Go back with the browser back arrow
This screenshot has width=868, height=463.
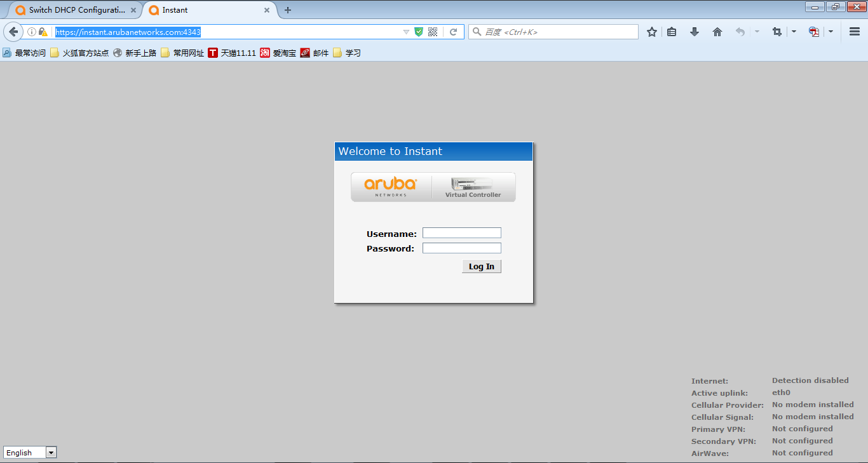(x=13, y=32)
